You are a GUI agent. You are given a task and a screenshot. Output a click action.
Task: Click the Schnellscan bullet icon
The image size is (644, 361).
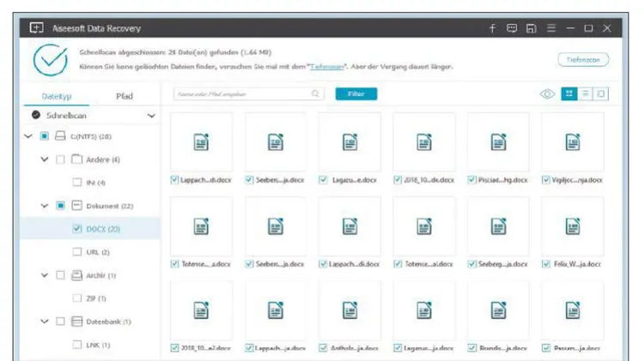(x=36, y=115)
